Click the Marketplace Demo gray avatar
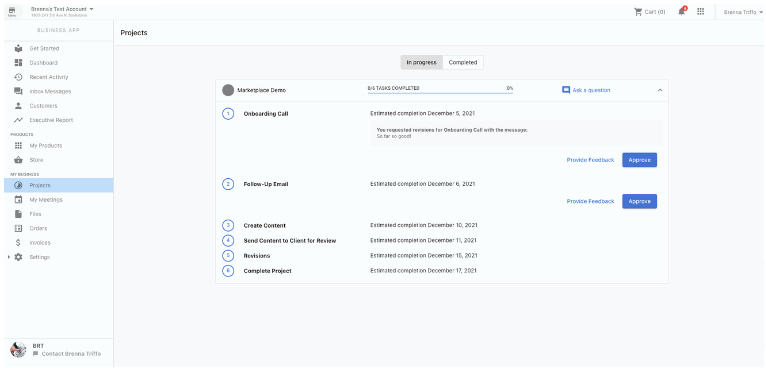The height and width of the screenshot is (368, 766). coord(228,90)
